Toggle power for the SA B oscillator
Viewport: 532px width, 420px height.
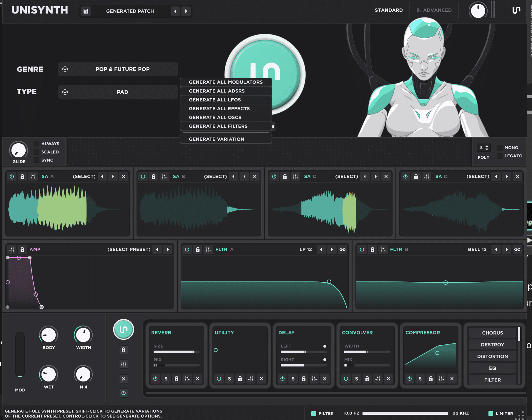click(x=143, y=176)
